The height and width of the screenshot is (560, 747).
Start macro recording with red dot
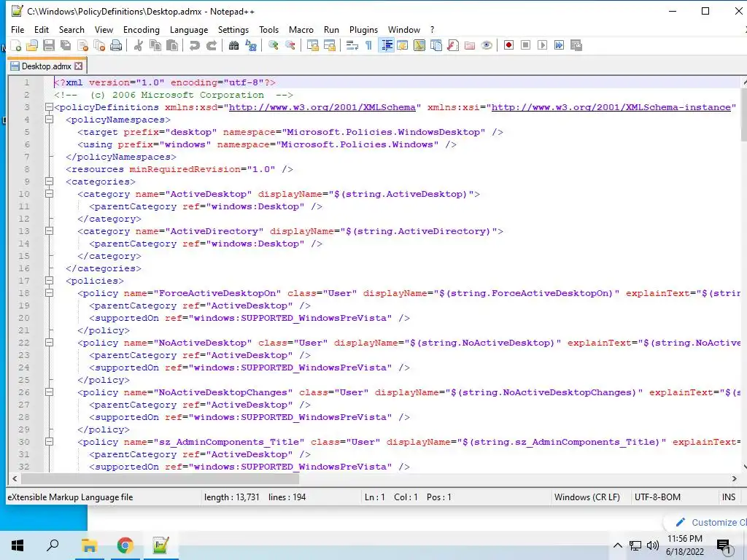click(508, 45)
